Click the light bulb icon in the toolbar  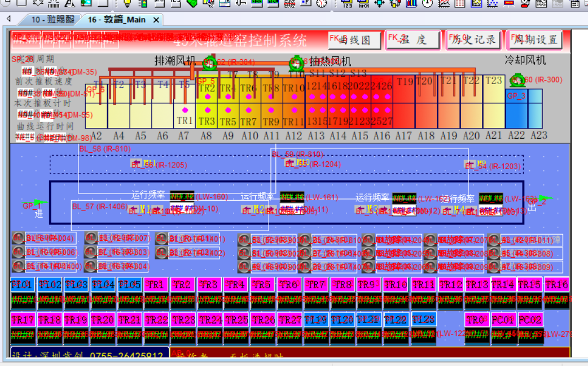(127, 3)
